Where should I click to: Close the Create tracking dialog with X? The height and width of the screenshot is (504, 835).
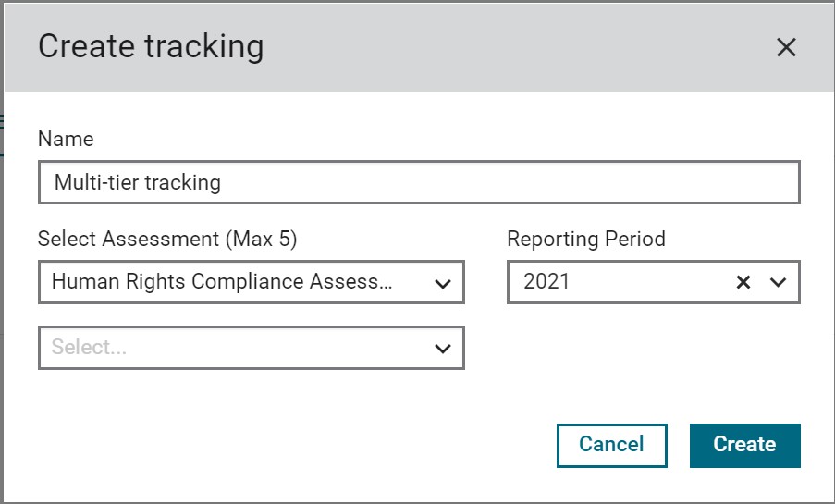click(786, 47)
